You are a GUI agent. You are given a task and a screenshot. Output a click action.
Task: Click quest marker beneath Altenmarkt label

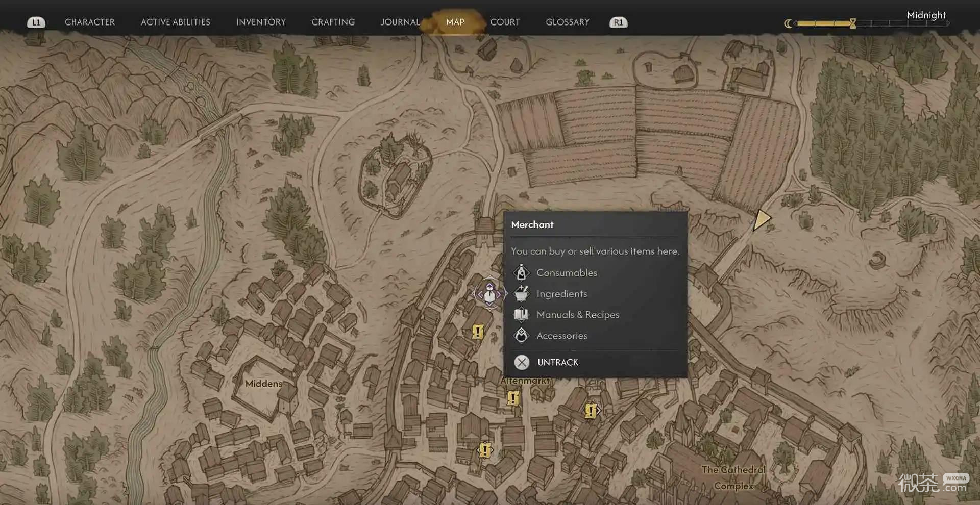click(513, 398)
